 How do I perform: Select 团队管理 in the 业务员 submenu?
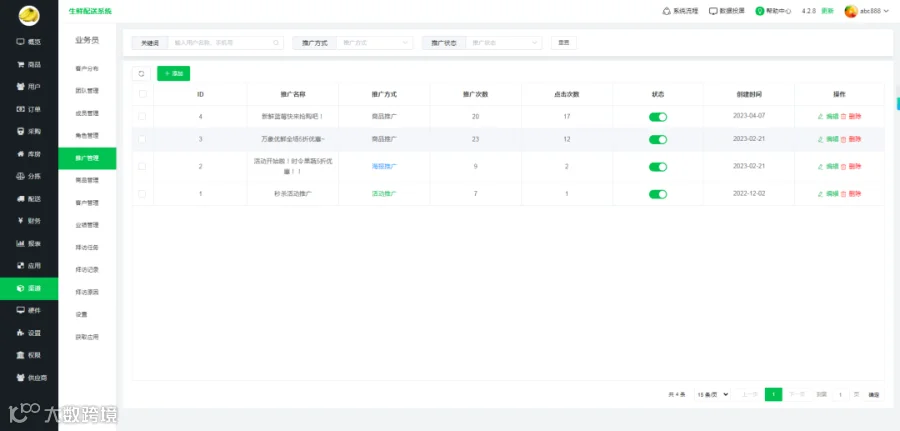coord(87,91)
